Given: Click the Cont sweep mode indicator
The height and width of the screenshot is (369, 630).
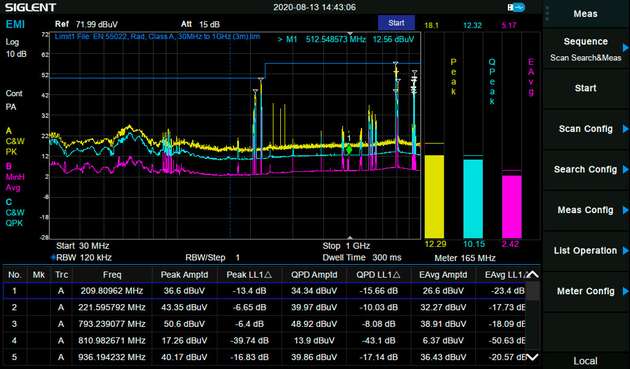Looking at the screenshot, I should tap(14, 93).
